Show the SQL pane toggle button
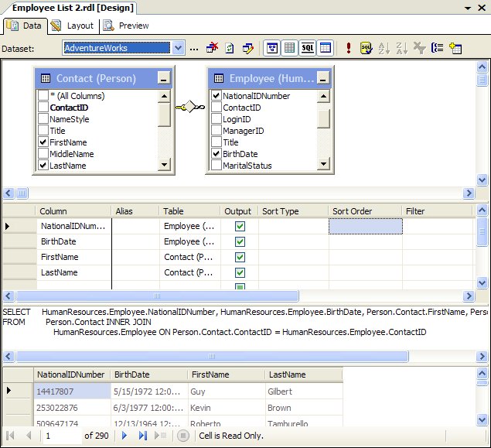The width and height of the screenshot is (491, 448). click(x=308, y=48)
